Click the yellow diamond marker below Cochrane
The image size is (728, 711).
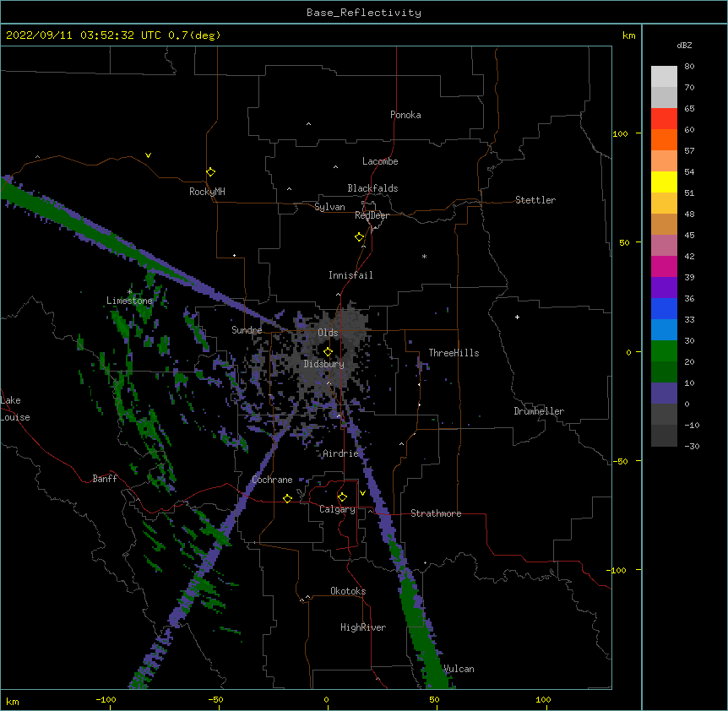click(287, 498)
